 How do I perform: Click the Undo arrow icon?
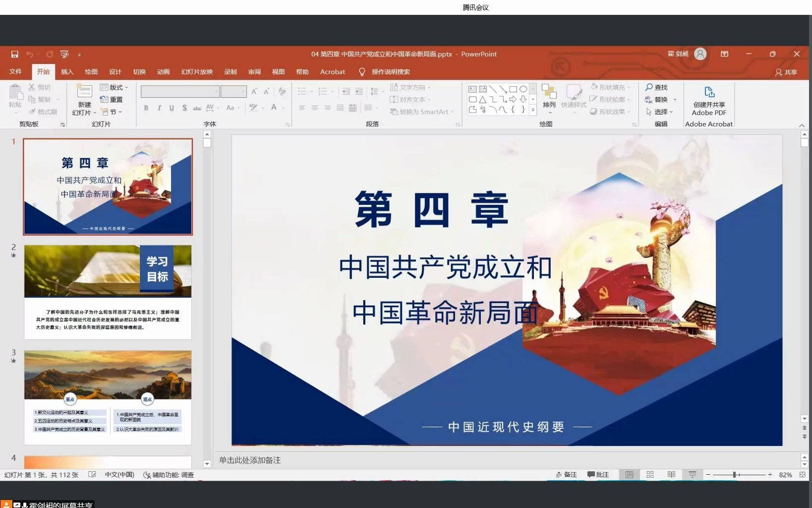30,54
